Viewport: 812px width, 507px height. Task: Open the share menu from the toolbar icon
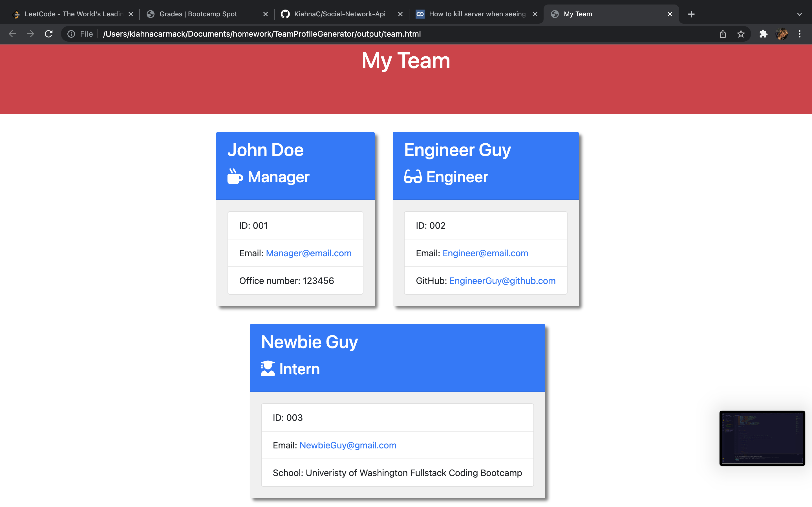pos(723,34)
